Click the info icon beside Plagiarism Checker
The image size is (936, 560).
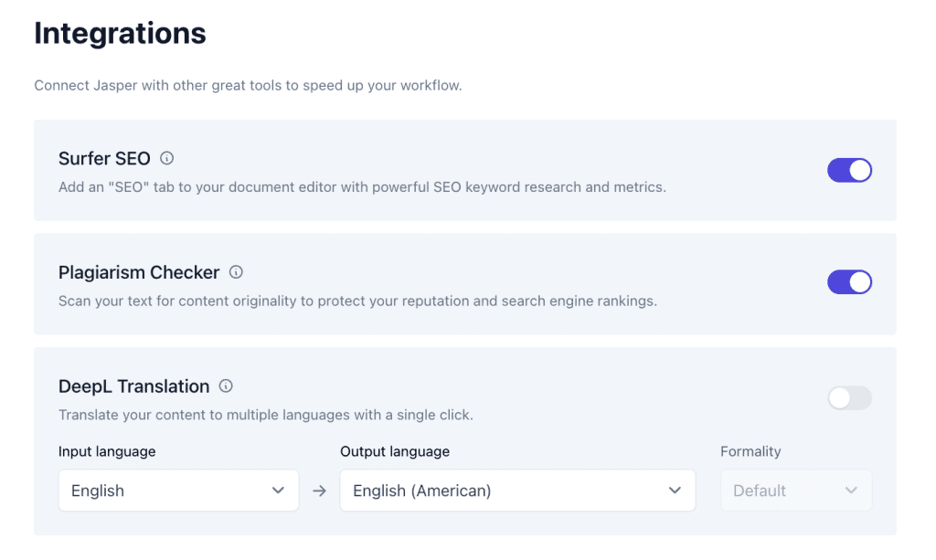pyautogui.click(x=236, y=272)
